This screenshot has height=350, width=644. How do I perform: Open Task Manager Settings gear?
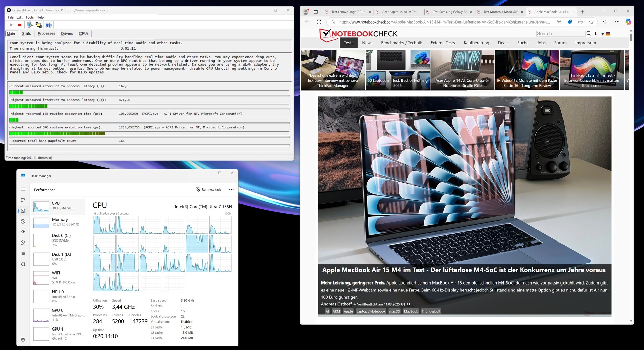[x=23, y=340]
